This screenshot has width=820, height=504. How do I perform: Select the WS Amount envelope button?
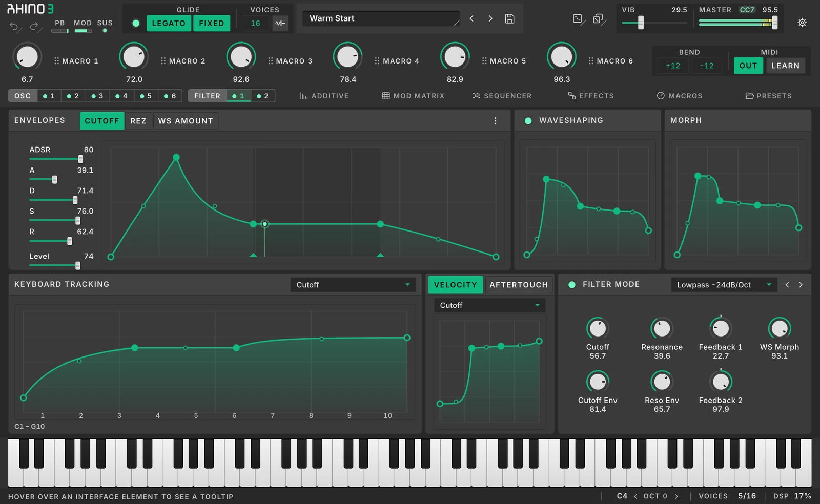(186, 121)
